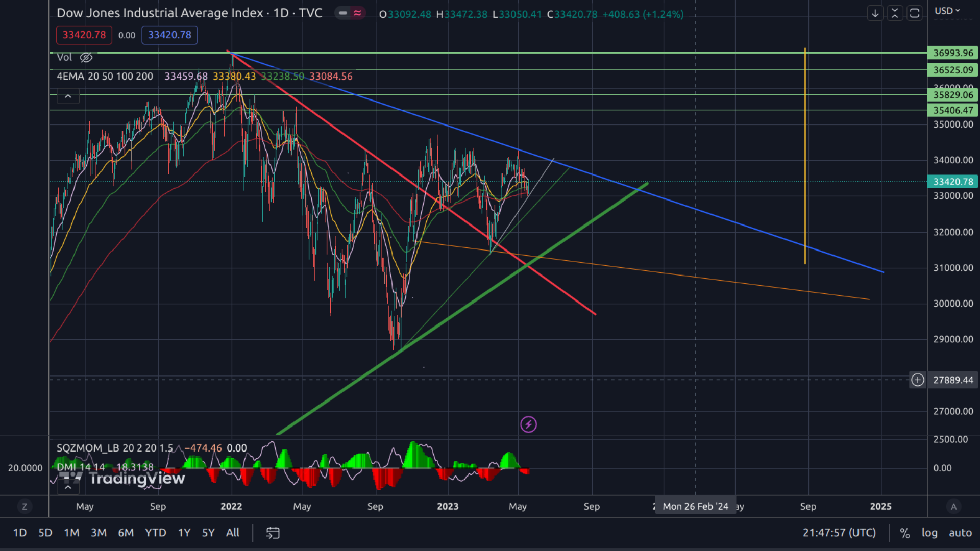The width and height of the screenshot is (980, 551).
Task: Click the 36993.96 price level label
Action: [953, 53]
